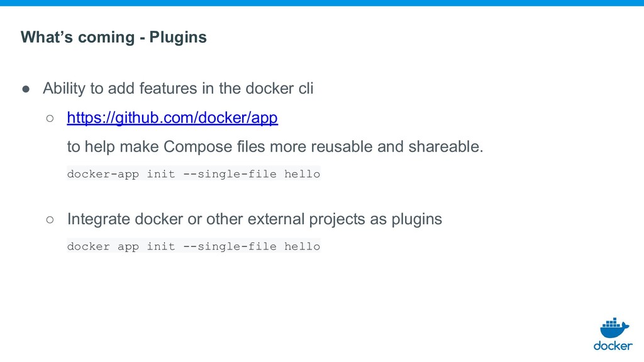The width and height of the screenshot is (644, 362).
Task: Click the Docker whale logo icon
Action: point(614,327)
